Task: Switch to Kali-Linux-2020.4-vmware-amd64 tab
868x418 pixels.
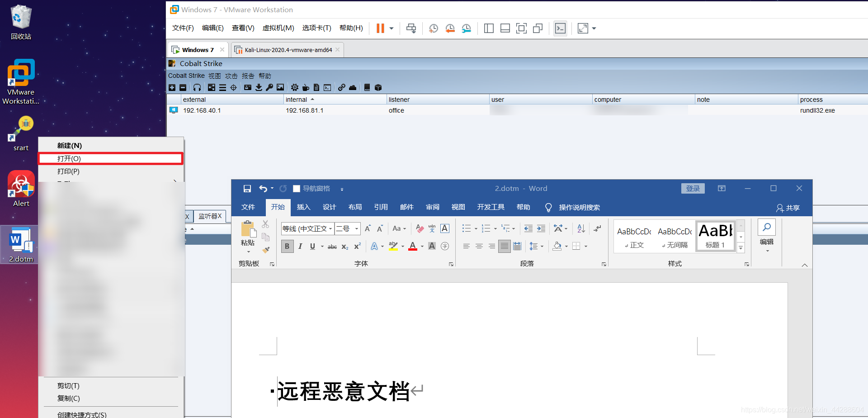Action: [x=288, y=50]
